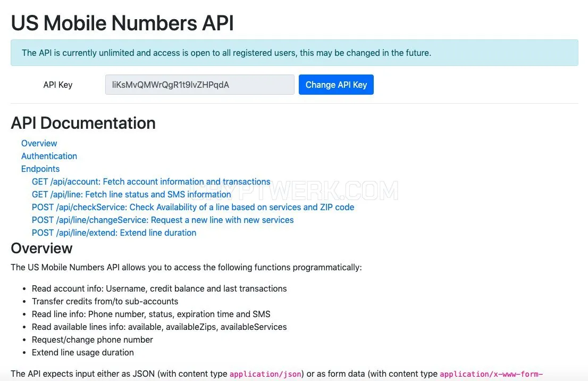This screenshot has height=381, width=588.
Task: Select the API Key input field
Action: point(199,85)
